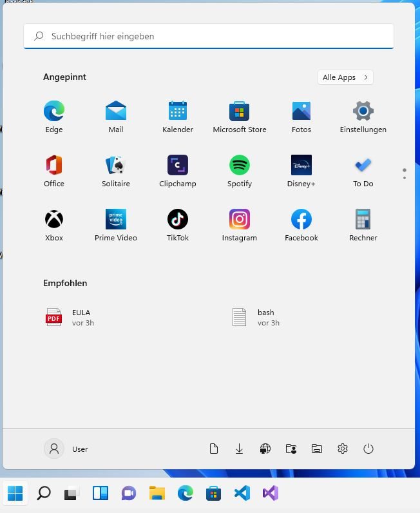Open the Network shortcut icon
The image size is (420, 513).
(265, 449)
